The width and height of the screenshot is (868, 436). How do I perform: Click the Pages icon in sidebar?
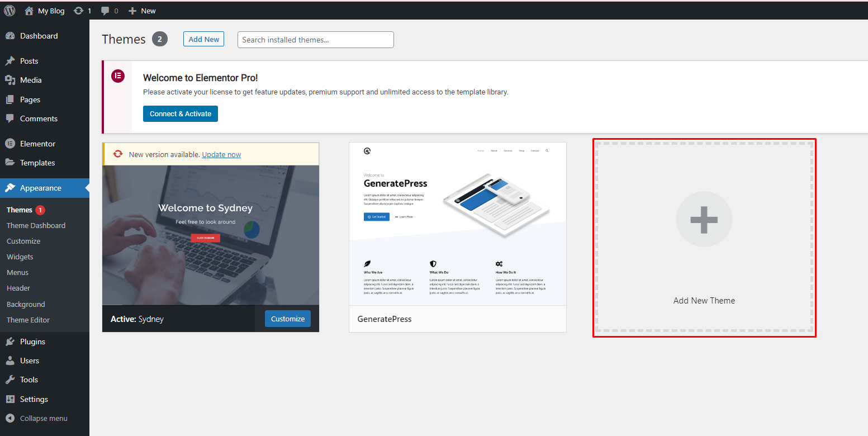[10, 99]
